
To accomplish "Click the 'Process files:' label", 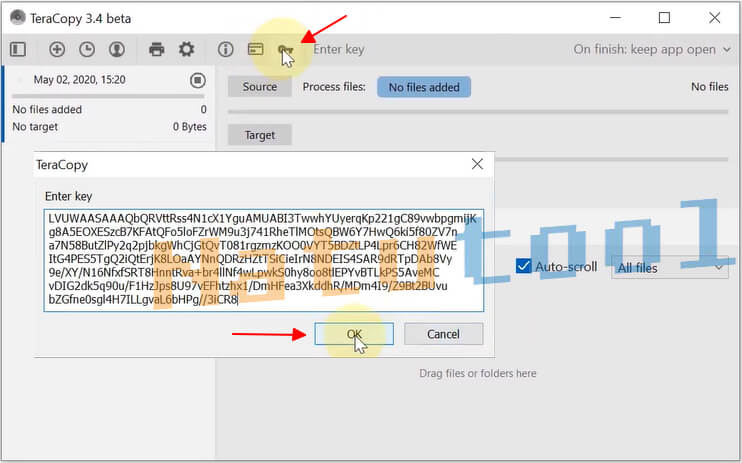I will pos(334,87).
